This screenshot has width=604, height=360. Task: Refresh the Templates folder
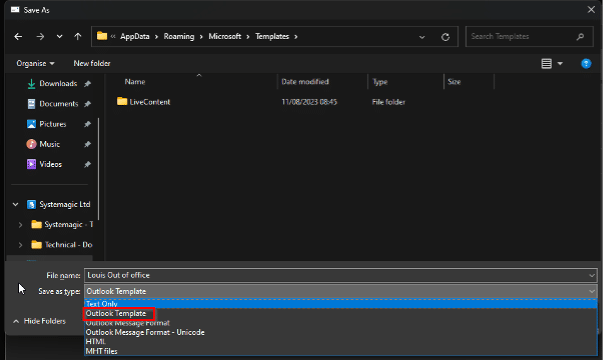coord(445,37)
